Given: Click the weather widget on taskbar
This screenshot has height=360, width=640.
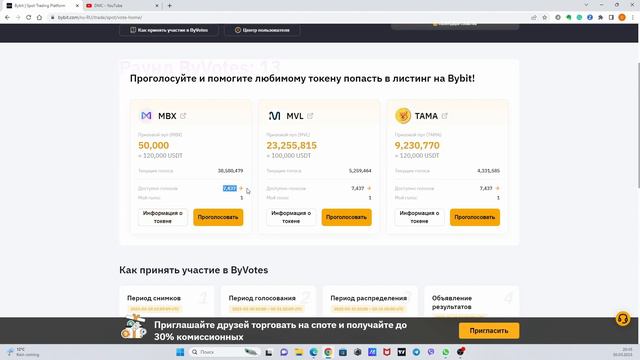Looking at the screenshot, I should (22, 352).
